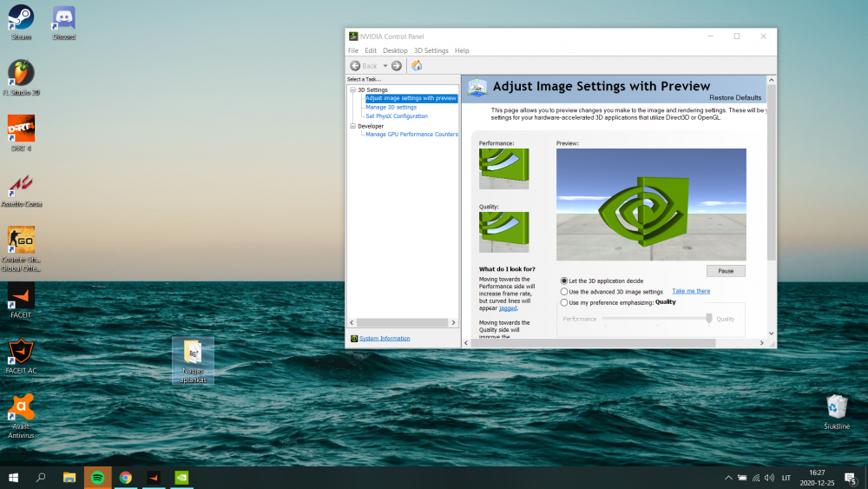Click the Back arrow button

356,66
